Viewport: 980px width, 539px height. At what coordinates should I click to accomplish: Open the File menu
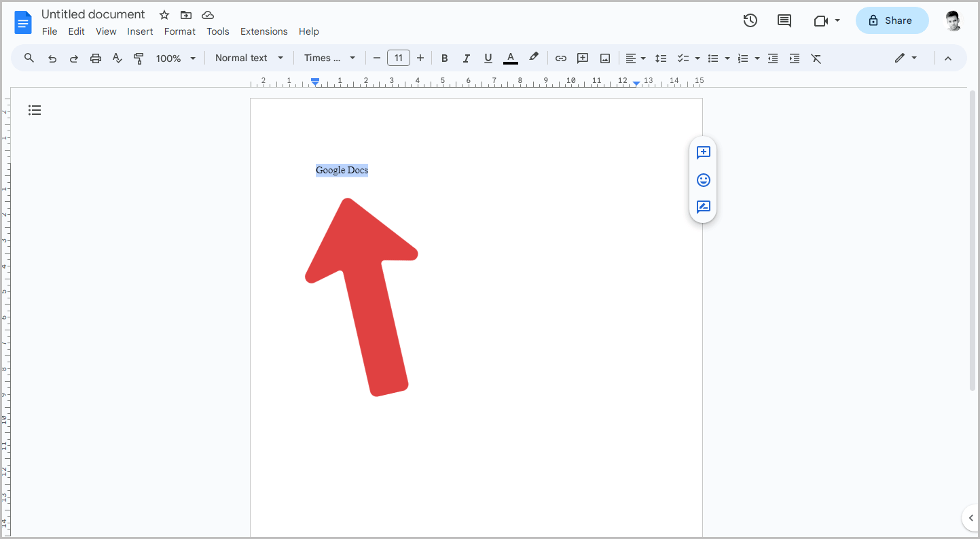50,31
